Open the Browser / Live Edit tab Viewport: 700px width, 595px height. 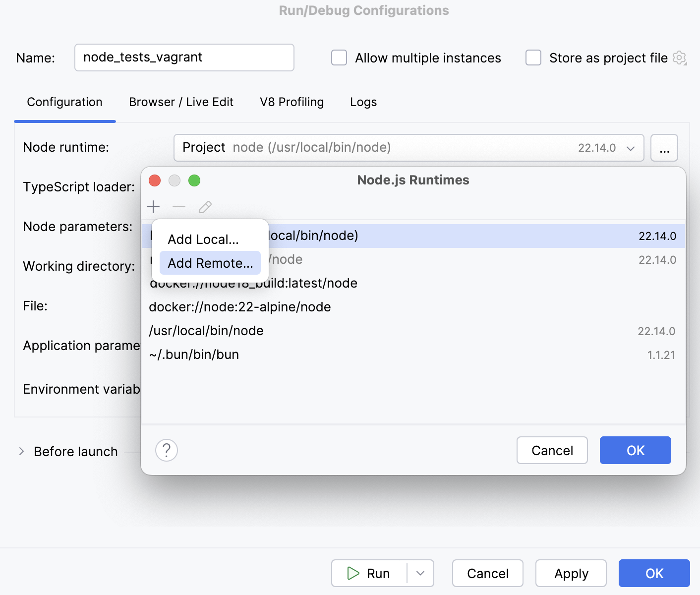tap(181, 102)
